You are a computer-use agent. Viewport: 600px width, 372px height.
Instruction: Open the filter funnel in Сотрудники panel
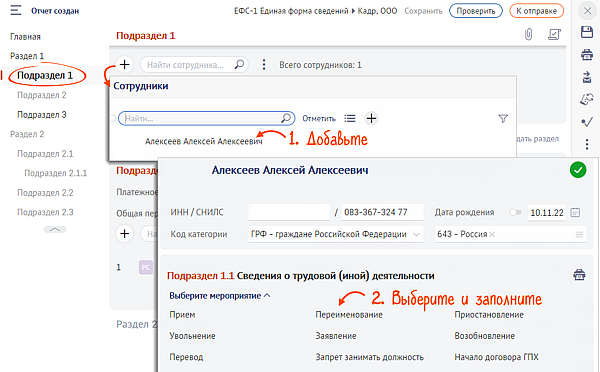click(x=503, y=119)
